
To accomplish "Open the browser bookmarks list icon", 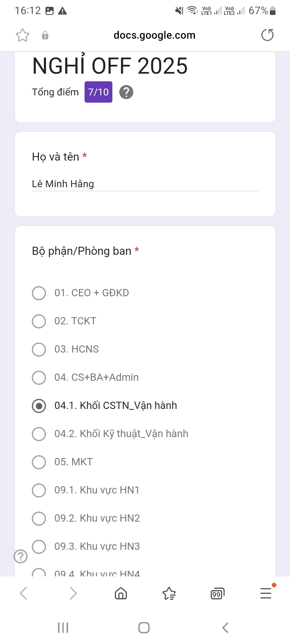I will [169, 593].
